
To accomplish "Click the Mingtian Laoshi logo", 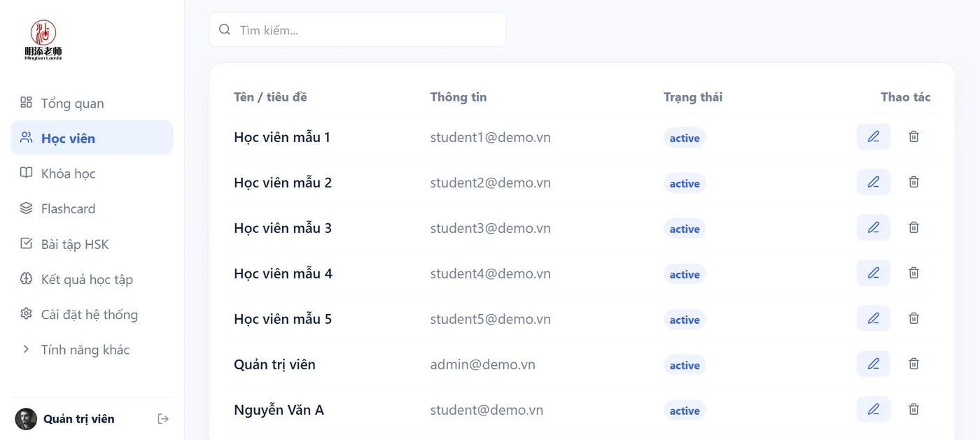I will [43, 40].
